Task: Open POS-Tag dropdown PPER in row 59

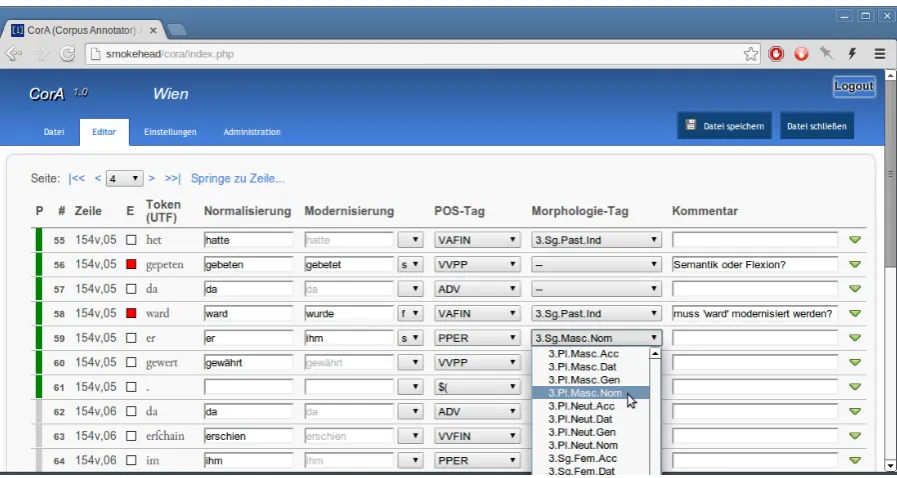Action: pos(477,338)
